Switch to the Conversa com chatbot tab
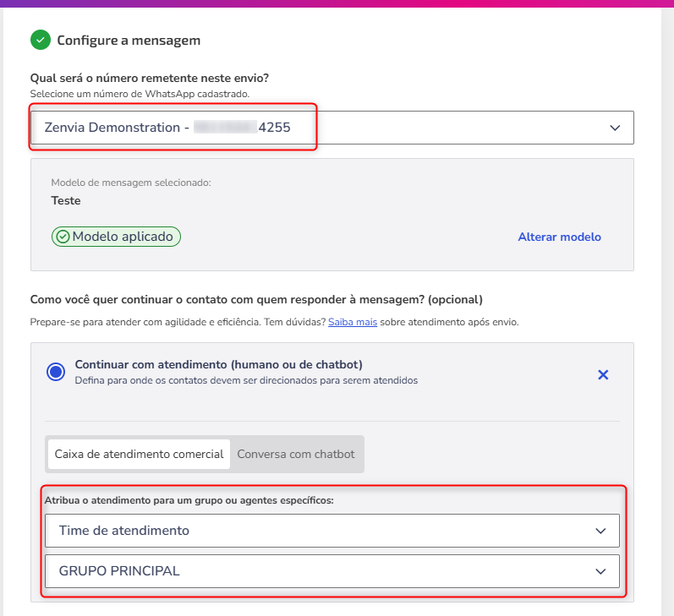The height and width of the screenshot is (616, 674). 296,454
